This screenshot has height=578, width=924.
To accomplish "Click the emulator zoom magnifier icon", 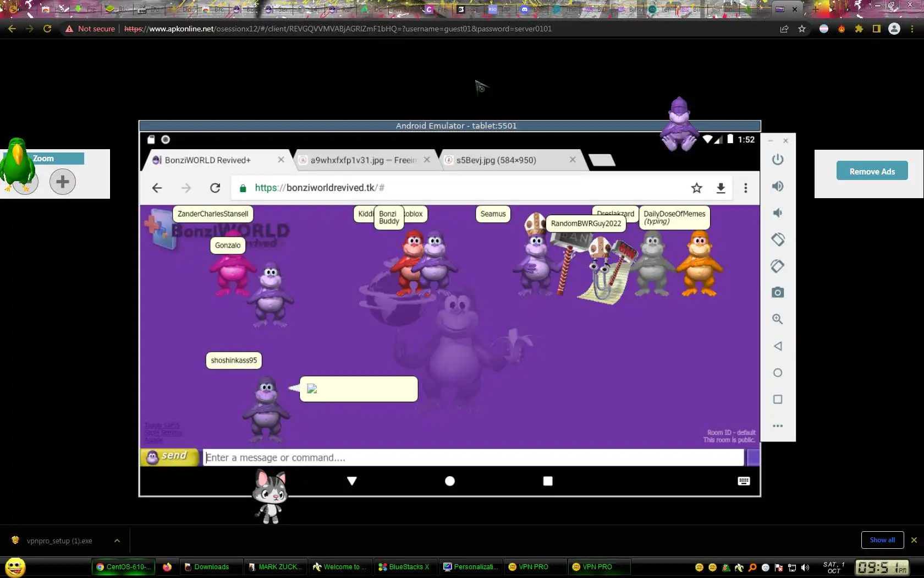I will coord(777,319).
